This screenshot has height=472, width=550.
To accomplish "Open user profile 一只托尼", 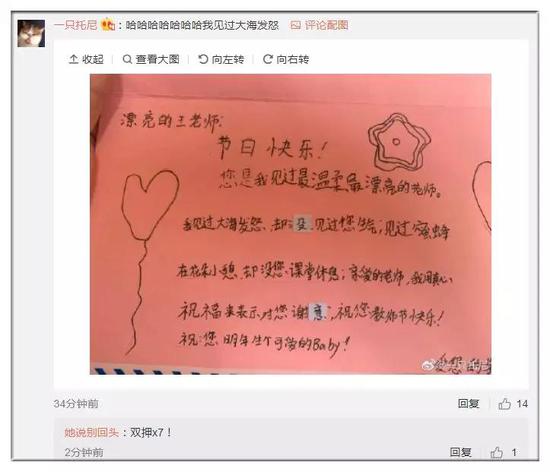I will (75, 25).
